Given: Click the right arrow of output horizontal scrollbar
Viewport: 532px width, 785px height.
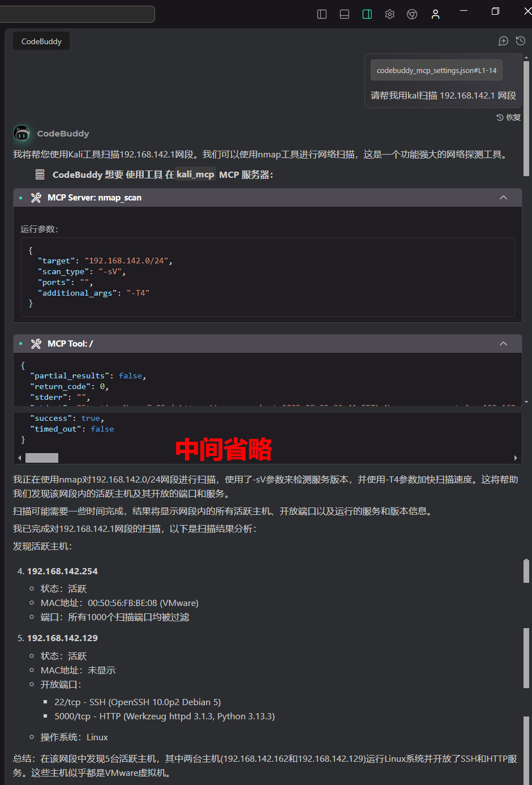Looking at the screenshot, I should [x=515, y=458].
